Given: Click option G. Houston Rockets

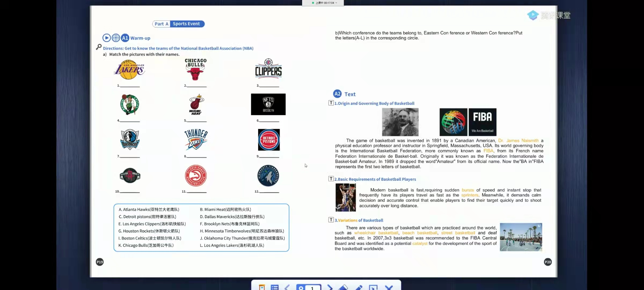Looking at the screenshot, I should tap(149, 231).
